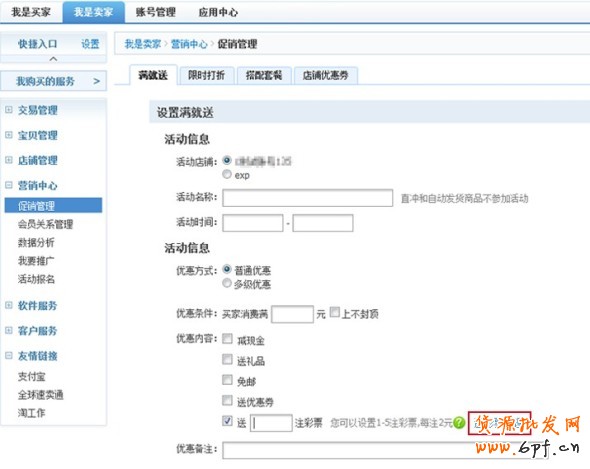Screen dimensions: 590x469
Task: Click 我是卖家 breadcrumb link
Action: [143, 44]
